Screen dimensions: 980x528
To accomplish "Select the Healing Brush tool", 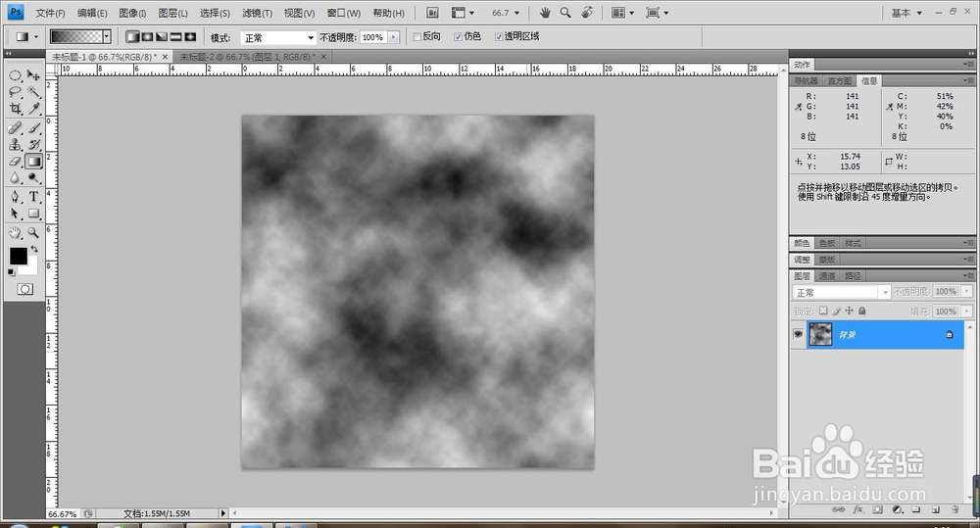I will pos(16,128).
